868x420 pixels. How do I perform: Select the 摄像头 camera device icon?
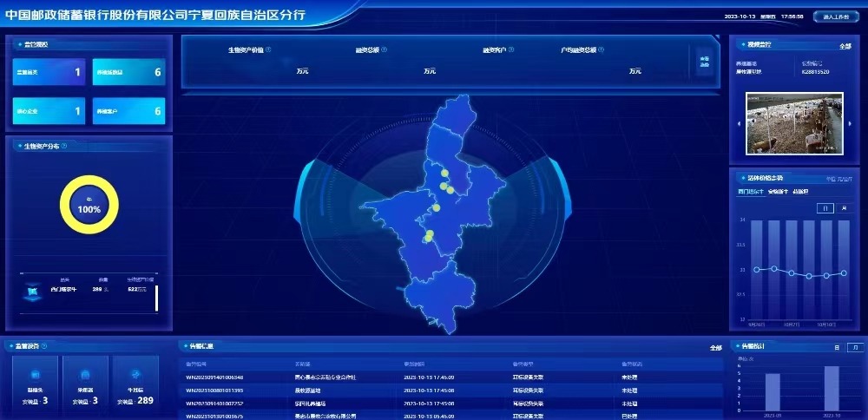tap(35, 375)
